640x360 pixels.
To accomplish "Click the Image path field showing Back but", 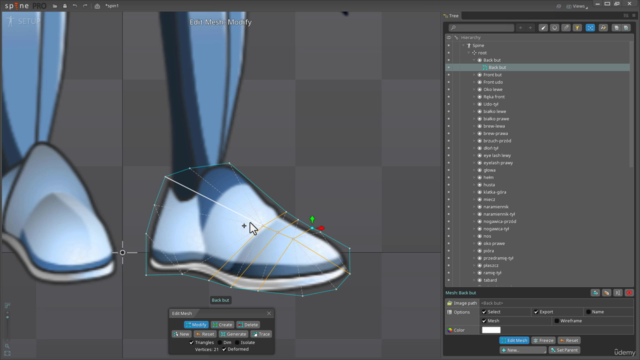I will [557, 303].
